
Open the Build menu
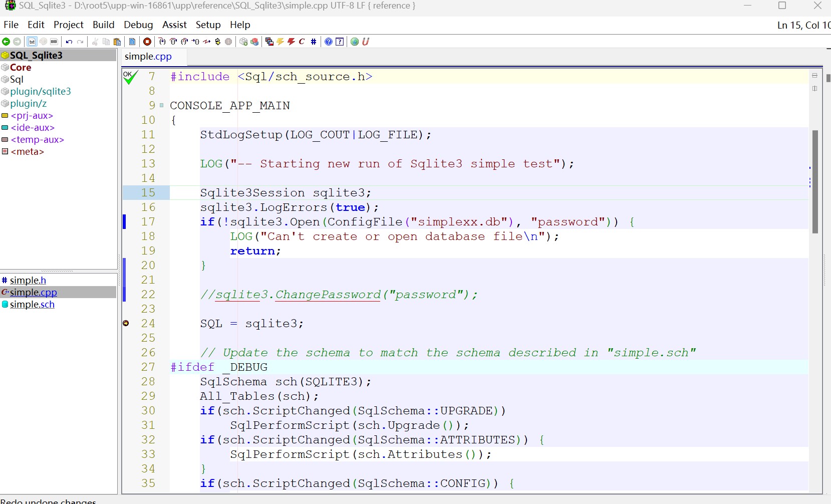click(104, 25)
